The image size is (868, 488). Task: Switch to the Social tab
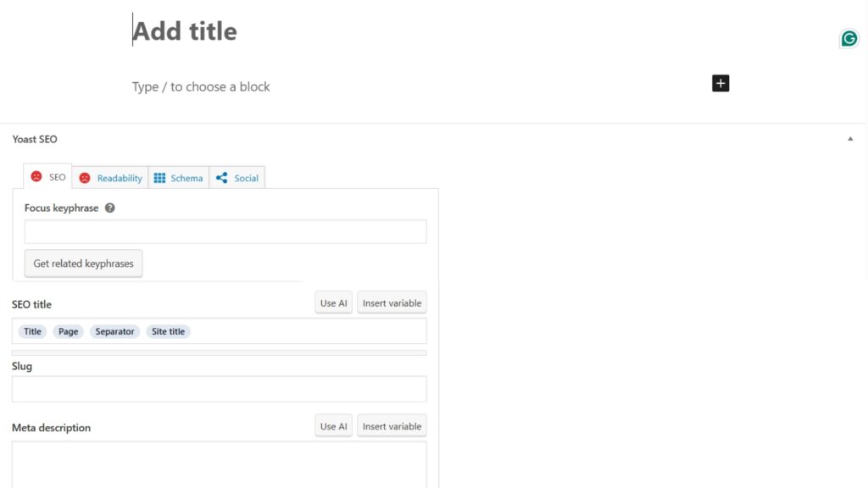pyautogui.click(x=237, y=178)
